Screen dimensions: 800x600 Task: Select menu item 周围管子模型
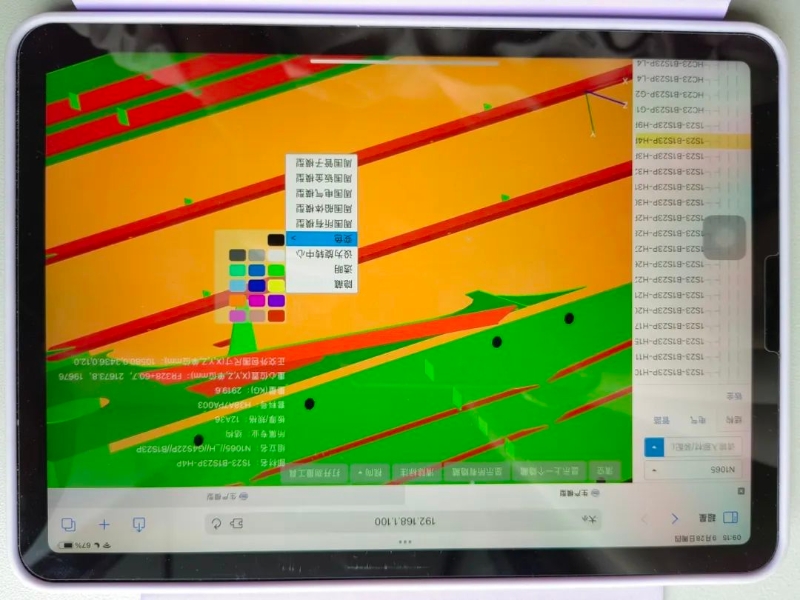321,163
